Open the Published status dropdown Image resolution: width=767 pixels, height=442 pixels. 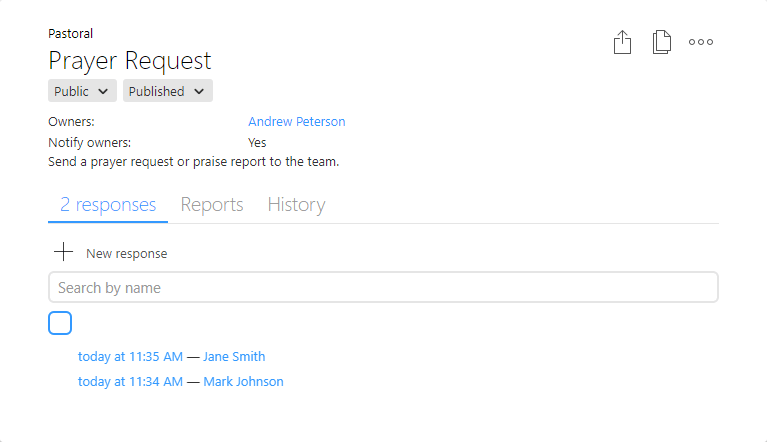(168, 91)
